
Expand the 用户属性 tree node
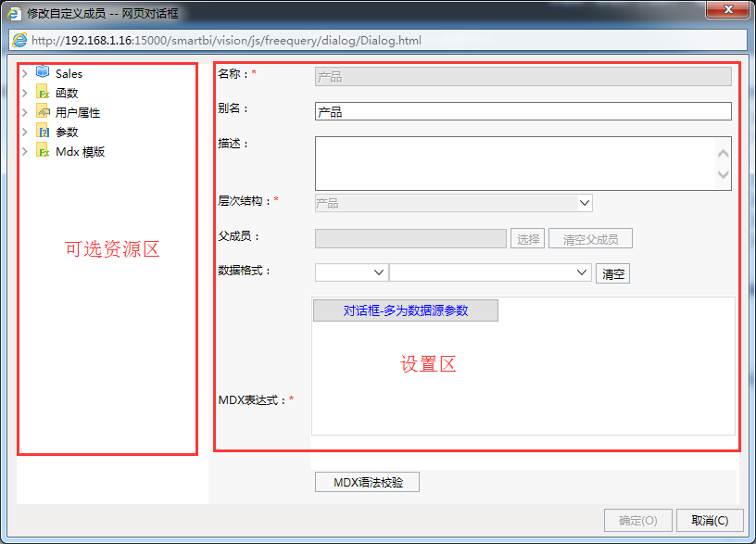[x=25, y=112]
